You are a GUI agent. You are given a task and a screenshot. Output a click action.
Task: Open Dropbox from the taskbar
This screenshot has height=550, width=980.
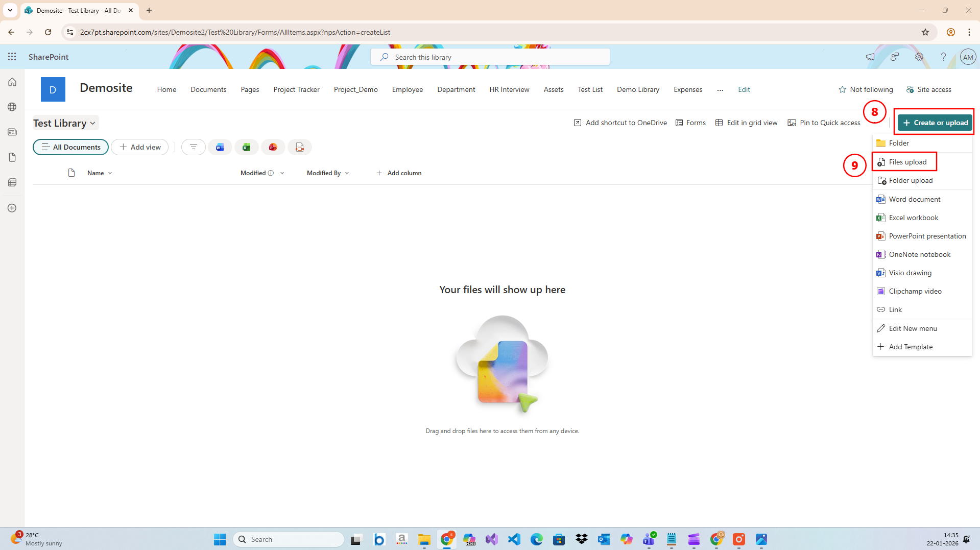coord(582,539)
